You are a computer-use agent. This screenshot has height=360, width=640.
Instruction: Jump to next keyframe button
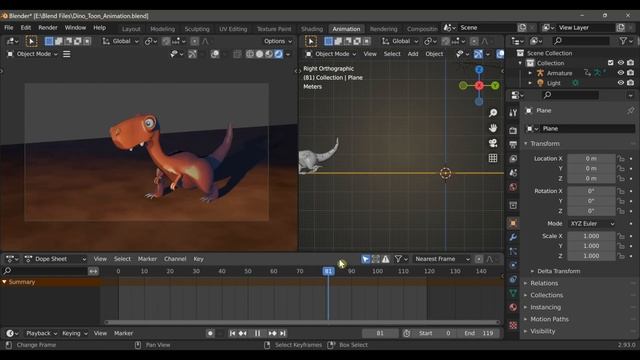point(273,333)
